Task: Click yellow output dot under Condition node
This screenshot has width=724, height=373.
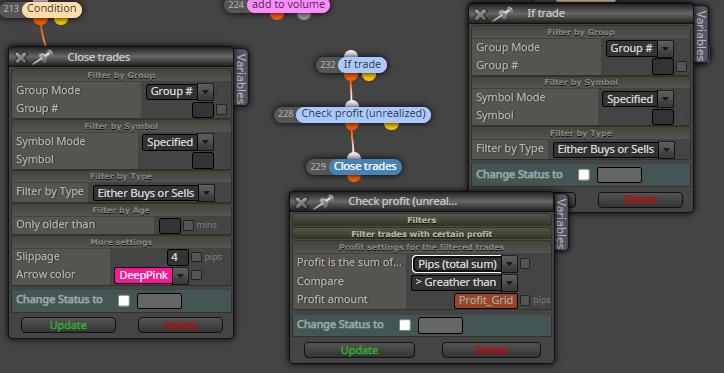Action: [x=61, y=20]
